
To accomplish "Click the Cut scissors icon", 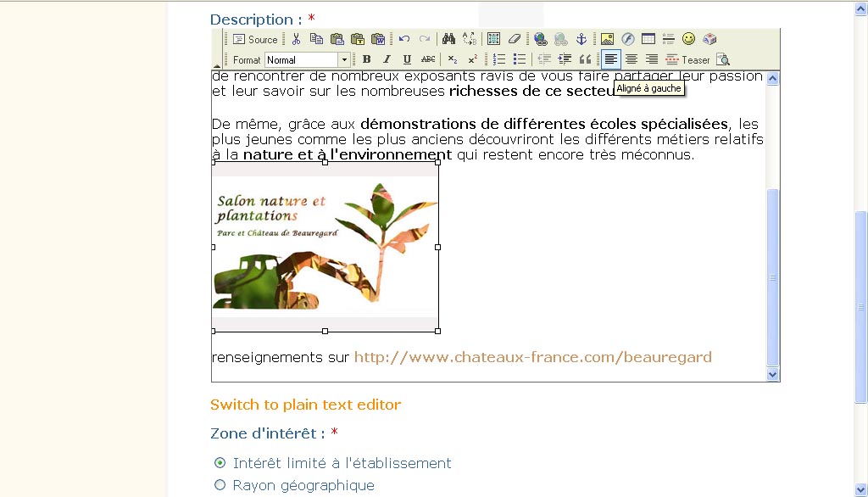I will [296, 39].
